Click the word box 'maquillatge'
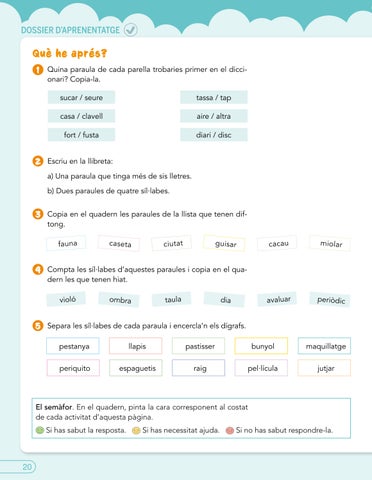Viewport: 372px width, 480px height. [x=324, y=346]
